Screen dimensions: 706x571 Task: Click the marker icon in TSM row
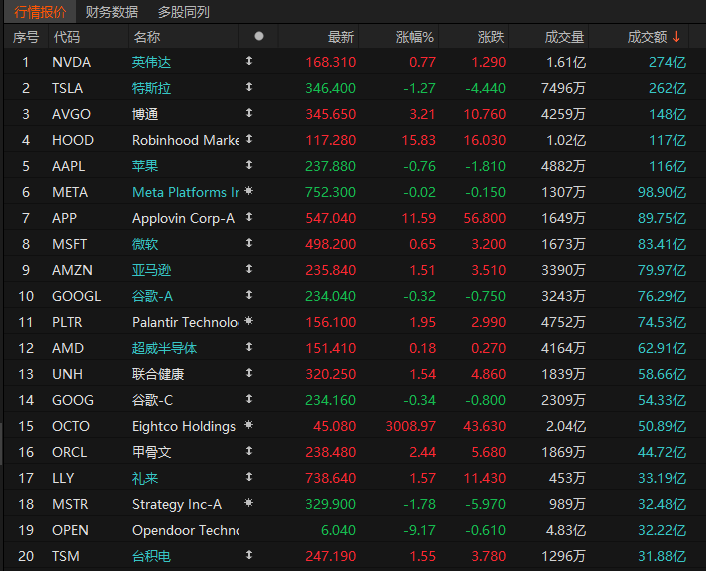click(249, 555)
